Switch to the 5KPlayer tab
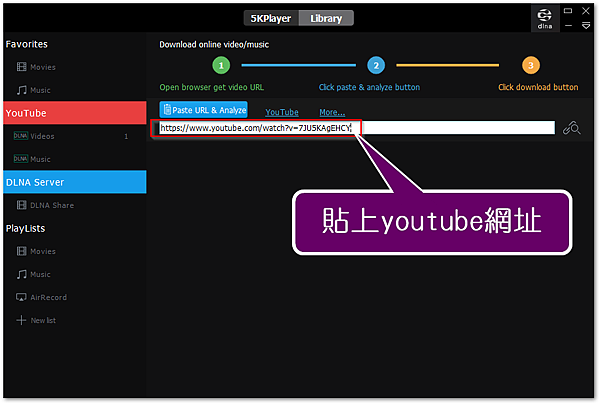This screenshot has width=600, height=404. tap(271, 18)
